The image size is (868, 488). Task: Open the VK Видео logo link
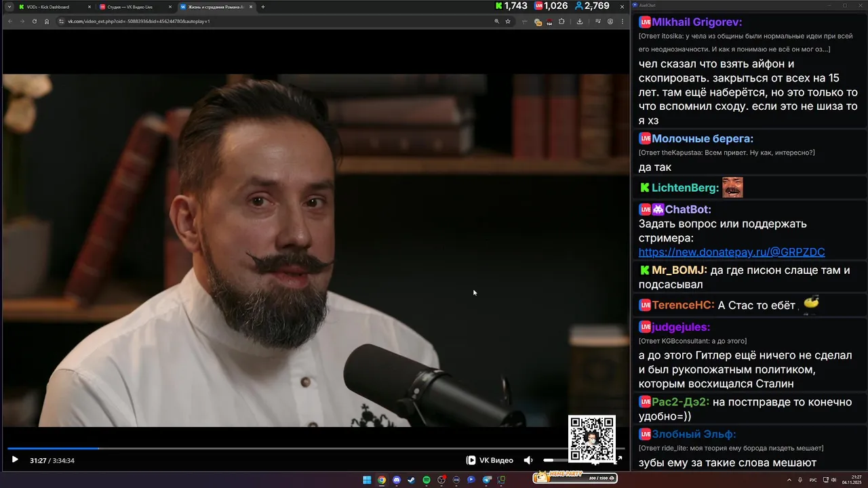click(490, 460)
